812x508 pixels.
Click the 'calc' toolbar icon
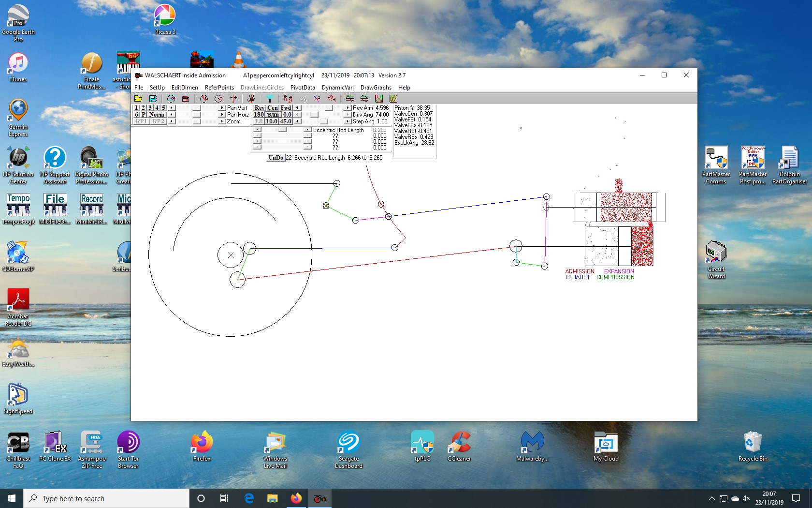(251, 99)
